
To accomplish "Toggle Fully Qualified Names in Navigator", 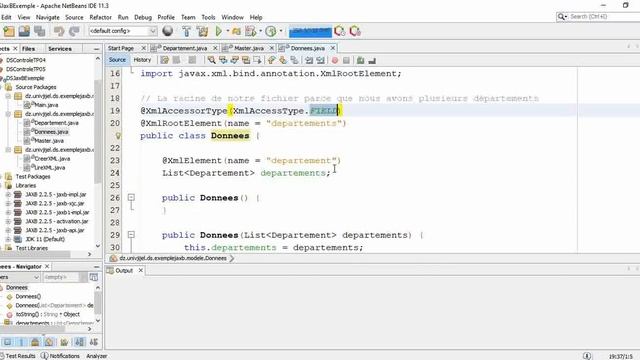I will click(64, 342).
